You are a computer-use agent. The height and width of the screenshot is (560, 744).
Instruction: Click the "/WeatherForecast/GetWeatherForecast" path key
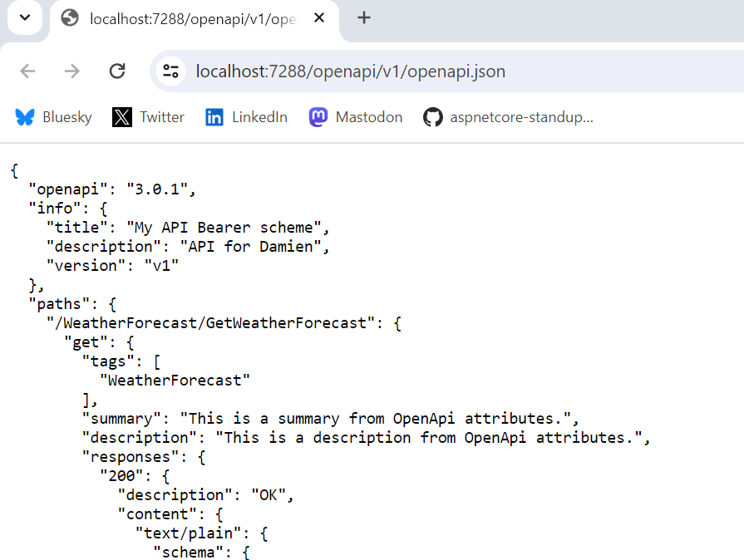[x=210, y=323]
